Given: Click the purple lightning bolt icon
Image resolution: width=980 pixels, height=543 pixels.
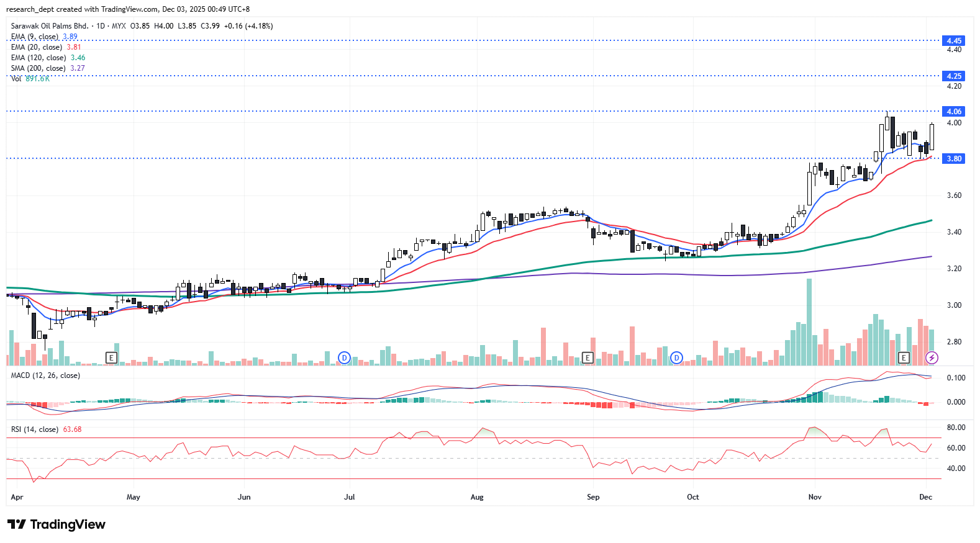Looking at the screenshot, I should [932, 357].
